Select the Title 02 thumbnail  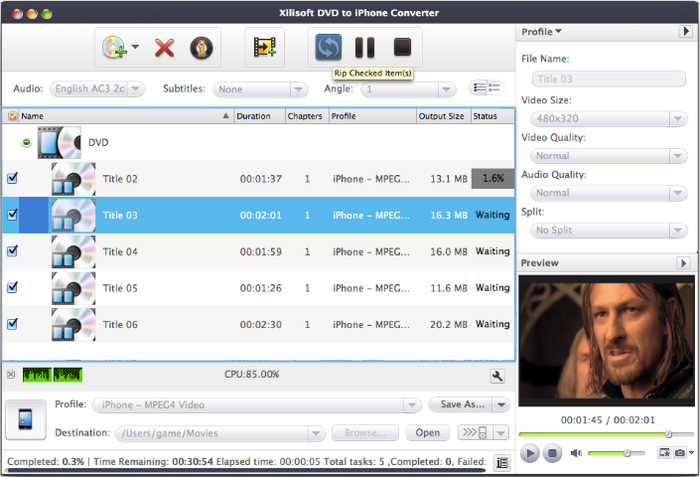pyautogui.click(x=74, y=179)
